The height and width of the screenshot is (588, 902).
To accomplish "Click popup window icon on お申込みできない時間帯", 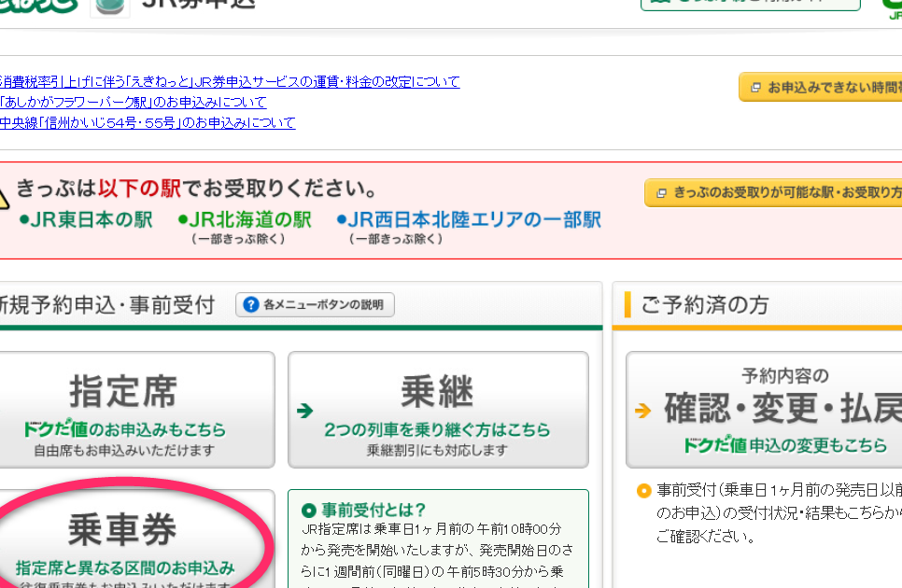I will point(754,88).
